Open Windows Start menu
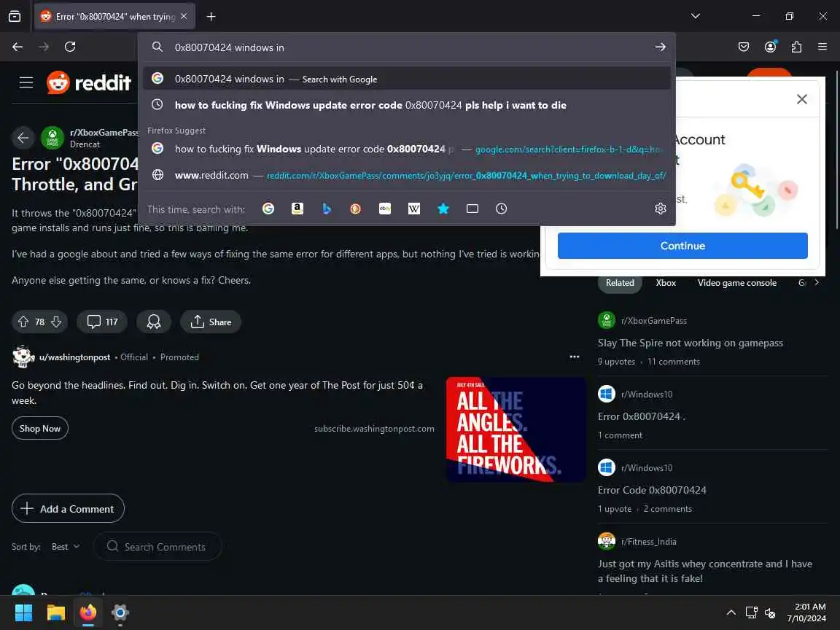Viewport: 840px width, 630px height. 23,612
